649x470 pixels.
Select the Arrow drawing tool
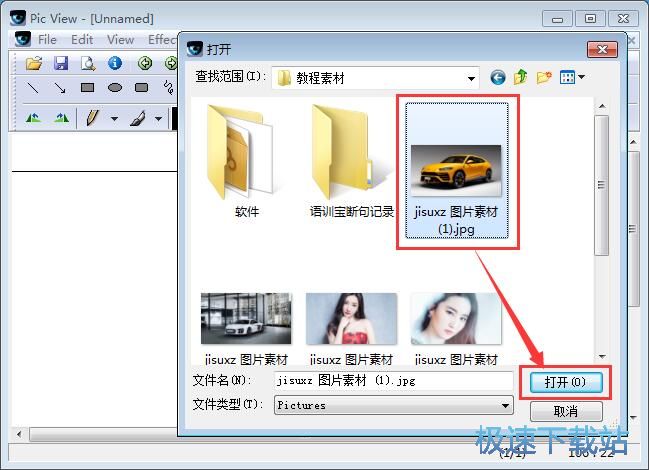[x=60, y=88]
